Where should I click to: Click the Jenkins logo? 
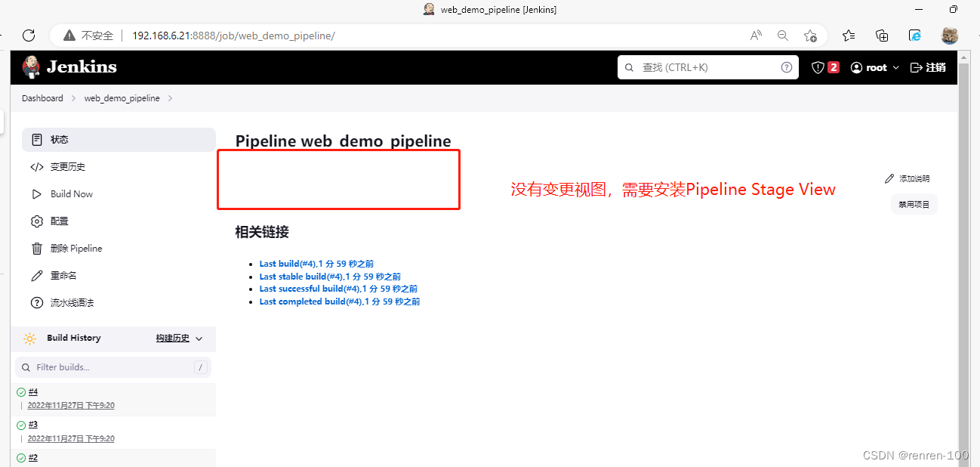pos(69,67)
